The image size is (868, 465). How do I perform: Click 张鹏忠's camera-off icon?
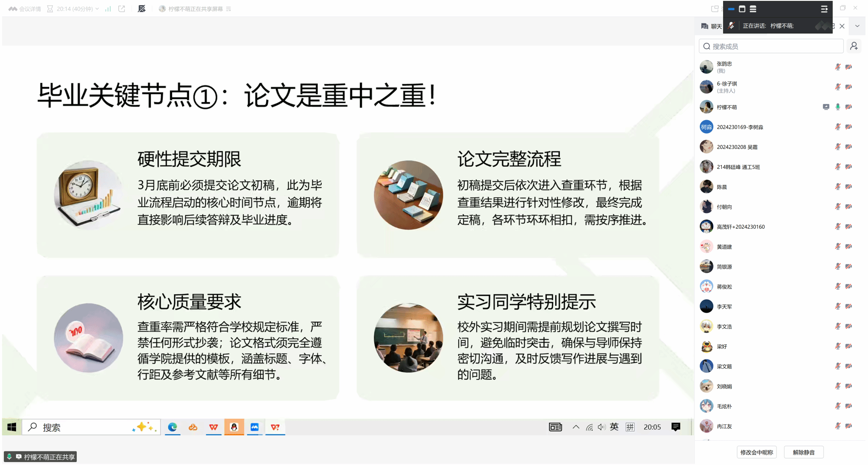[x=849, y=67]
